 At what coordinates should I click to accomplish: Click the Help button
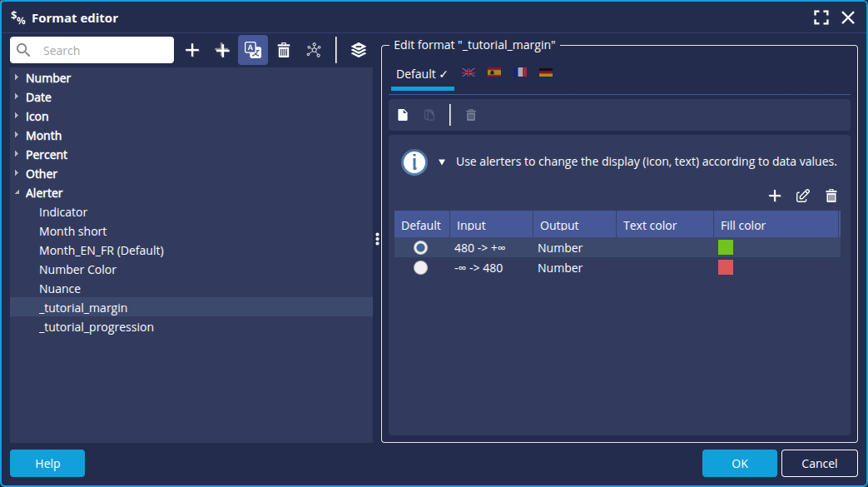47,464
